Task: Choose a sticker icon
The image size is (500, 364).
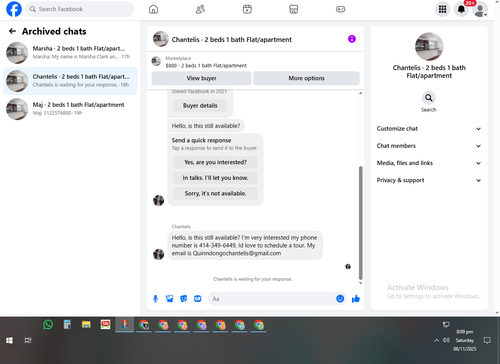Action: click(183, 299)
